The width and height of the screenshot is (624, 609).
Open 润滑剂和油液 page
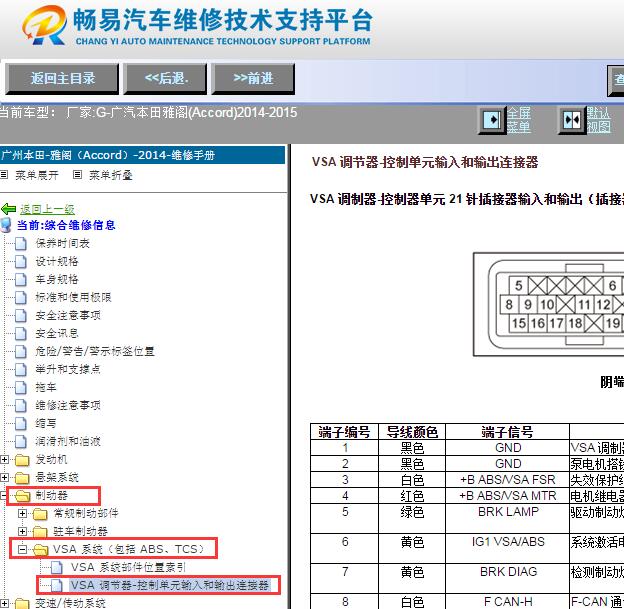[68, 441]
